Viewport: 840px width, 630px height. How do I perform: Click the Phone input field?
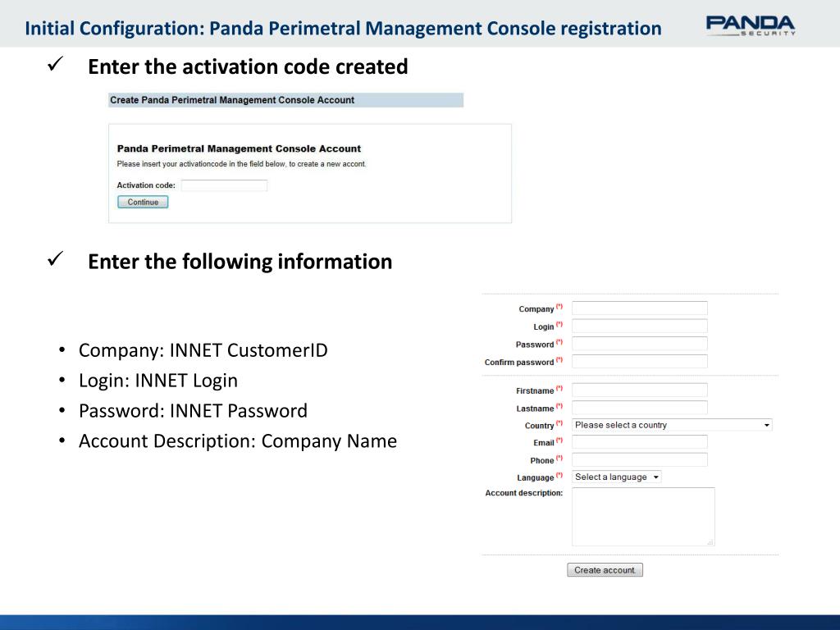pyautogui.click(x=640, y=459)
